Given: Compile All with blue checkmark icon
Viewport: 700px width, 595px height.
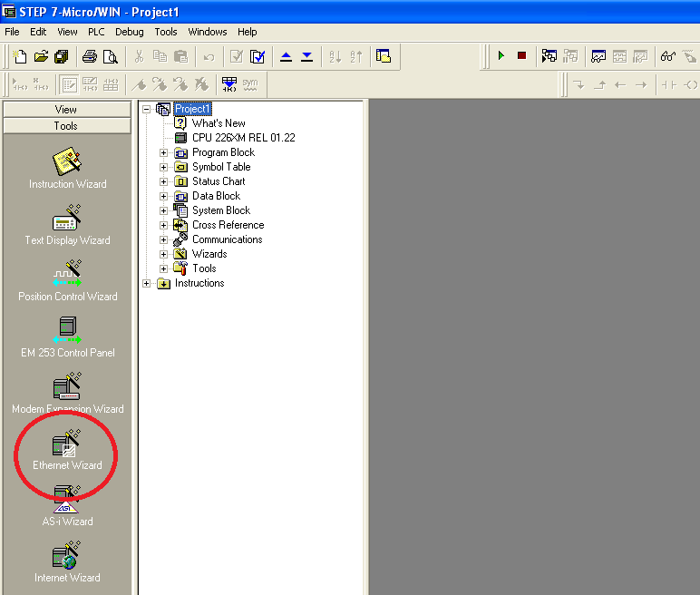Looking at the screenshot, I should tap(258, 57).
